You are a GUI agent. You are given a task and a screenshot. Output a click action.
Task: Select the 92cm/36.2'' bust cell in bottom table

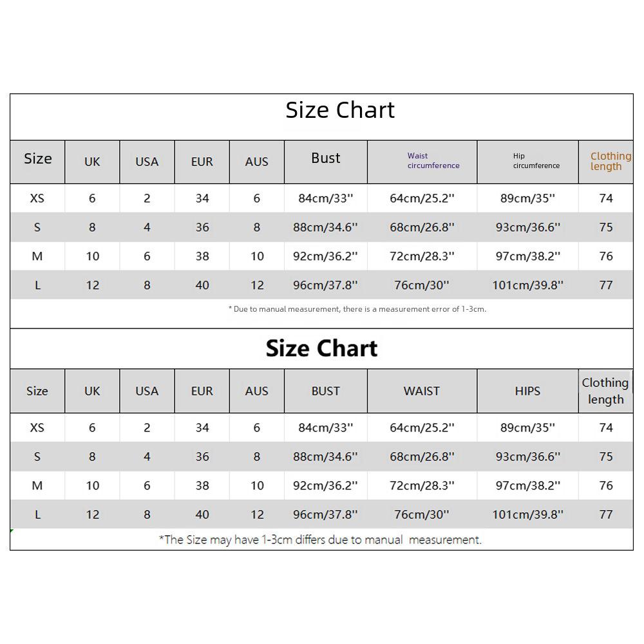tap(325, 486)
